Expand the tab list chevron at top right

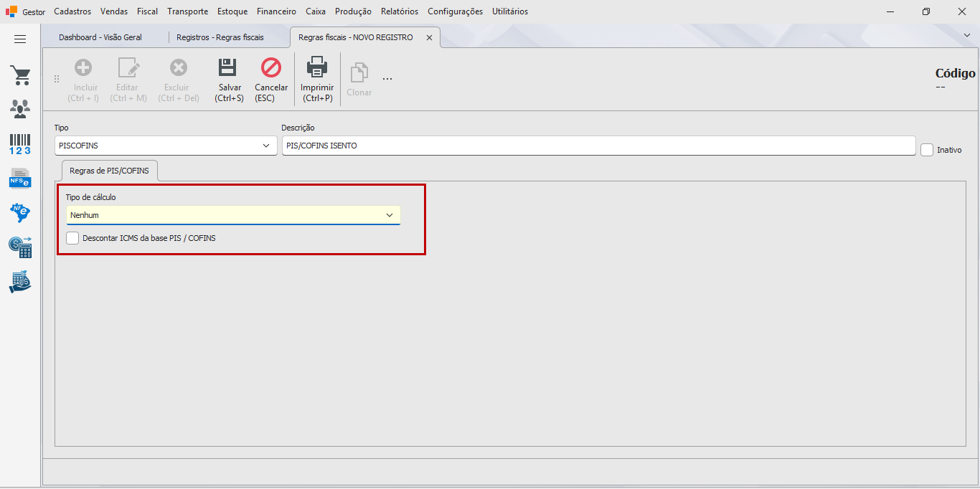[967, 35]
